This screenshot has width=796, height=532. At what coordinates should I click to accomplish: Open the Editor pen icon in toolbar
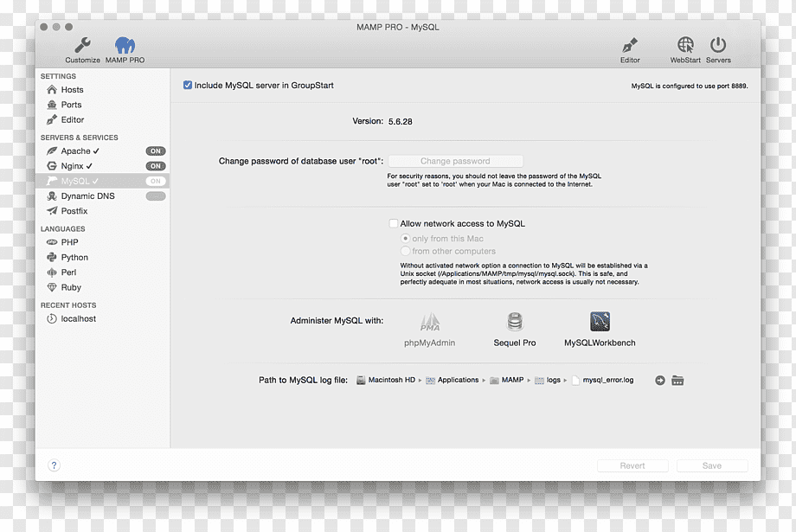630,50
